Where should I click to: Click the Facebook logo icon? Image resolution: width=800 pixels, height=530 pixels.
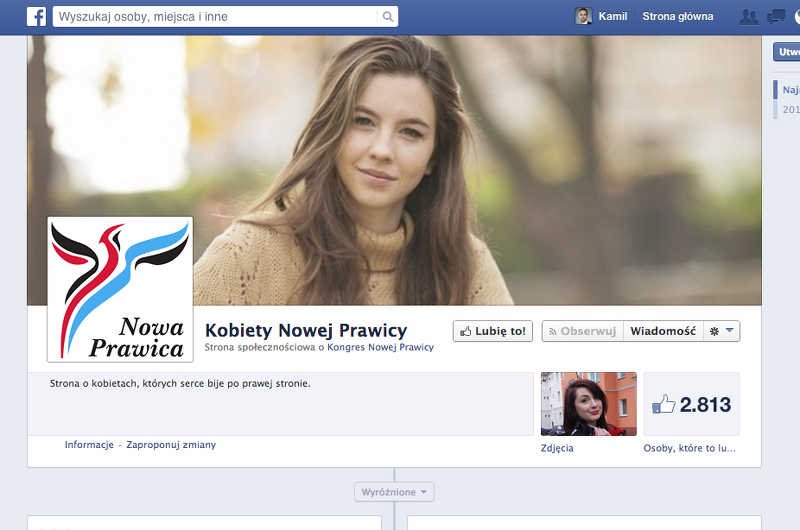point(36,16)
